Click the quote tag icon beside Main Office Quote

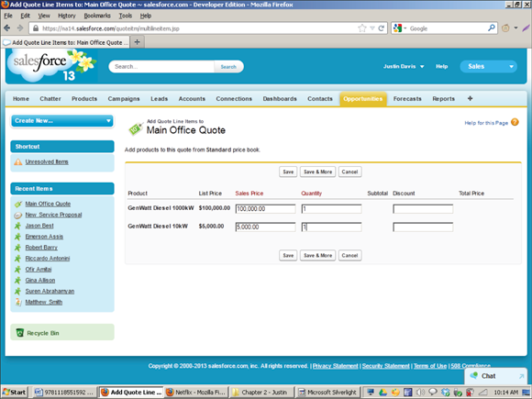(x=136, y=128)
